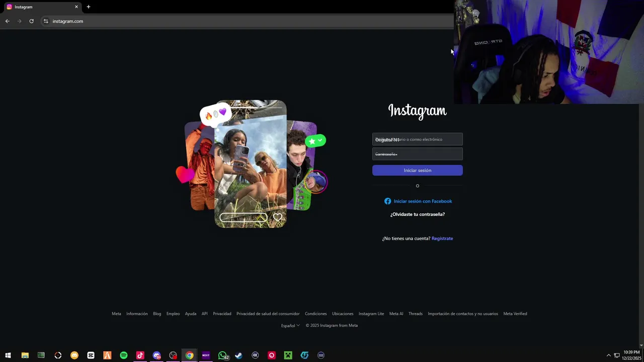Open the NEXT purple taskbar icon

click(206, 355)
